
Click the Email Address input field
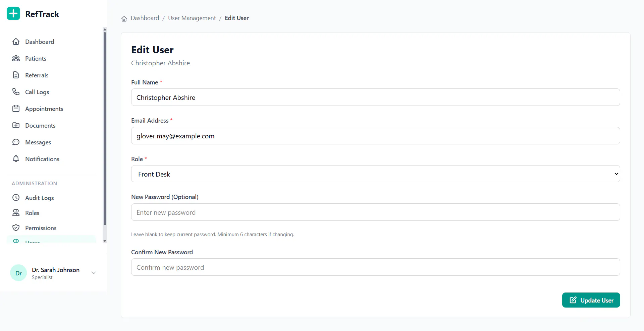click(375, 136)
